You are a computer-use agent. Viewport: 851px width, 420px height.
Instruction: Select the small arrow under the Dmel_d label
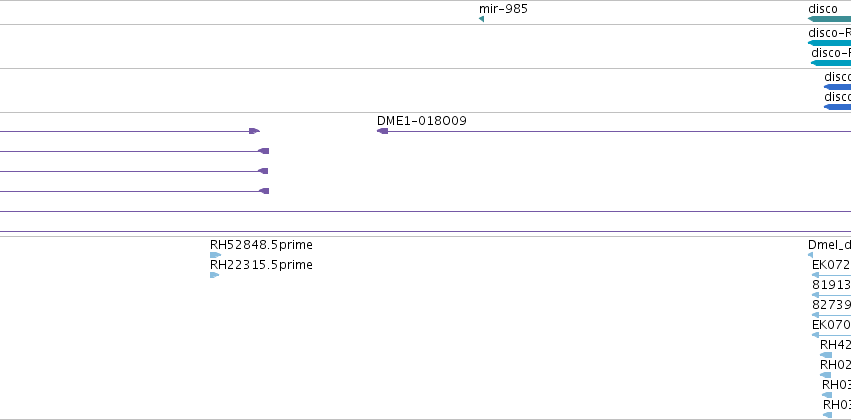810,255
